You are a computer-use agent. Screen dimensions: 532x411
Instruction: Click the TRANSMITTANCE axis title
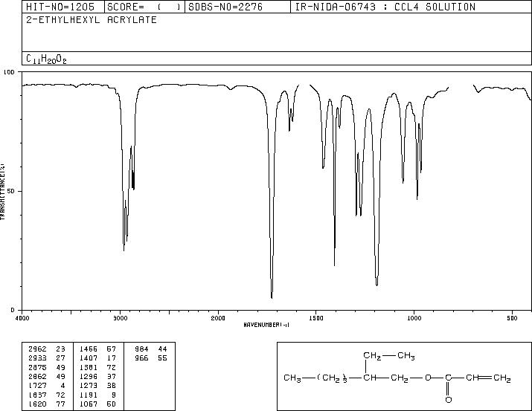click(x=3, y=192)
